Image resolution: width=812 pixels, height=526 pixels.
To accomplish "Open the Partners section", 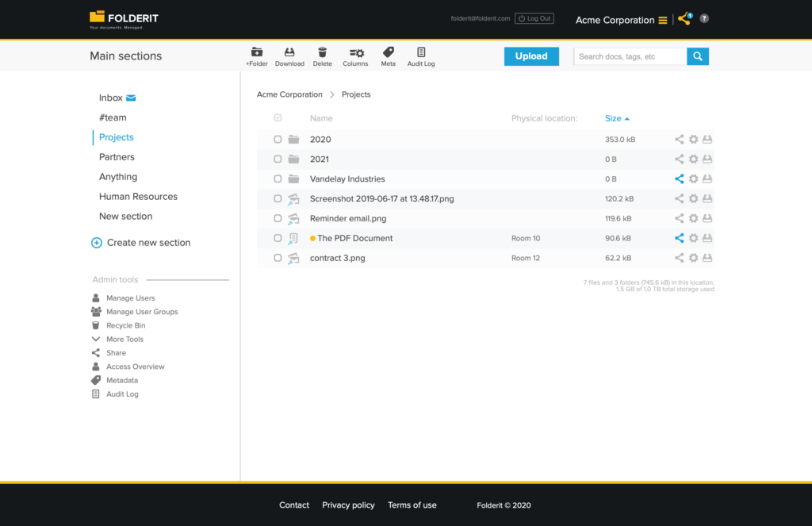I will click(x=117, y=157).
